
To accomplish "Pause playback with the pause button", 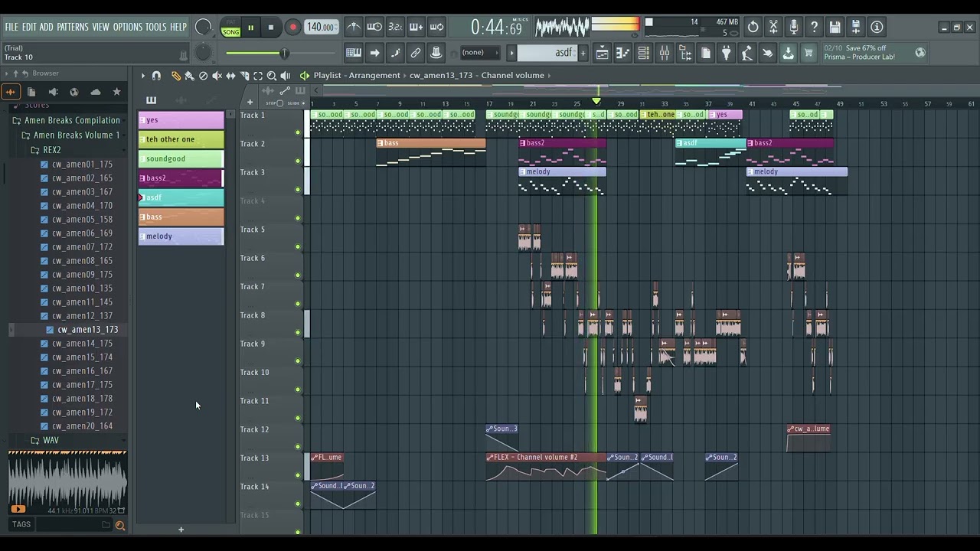I will point(250,28).
